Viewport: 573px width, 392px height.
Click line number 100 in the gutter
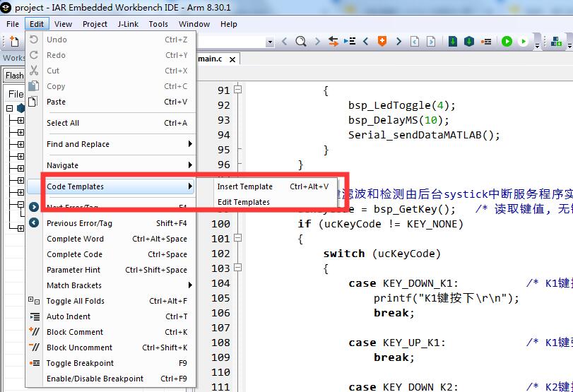coord(220,224)
